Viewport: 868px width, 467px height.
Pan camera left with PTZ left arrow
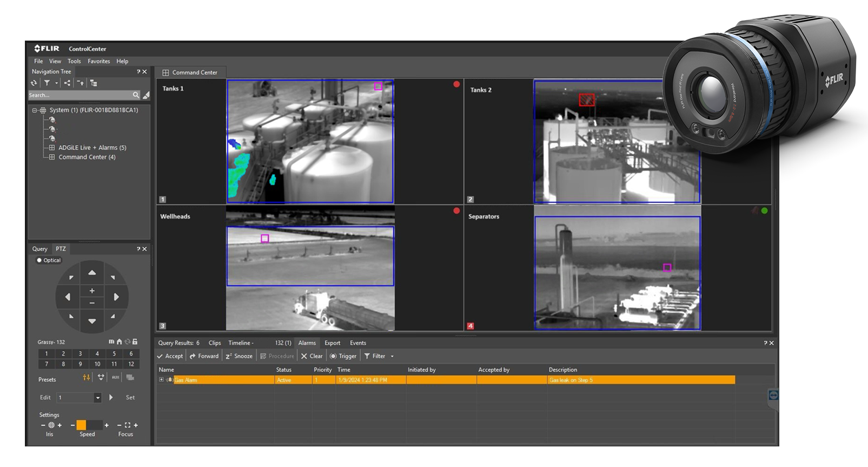click(68, 297)
